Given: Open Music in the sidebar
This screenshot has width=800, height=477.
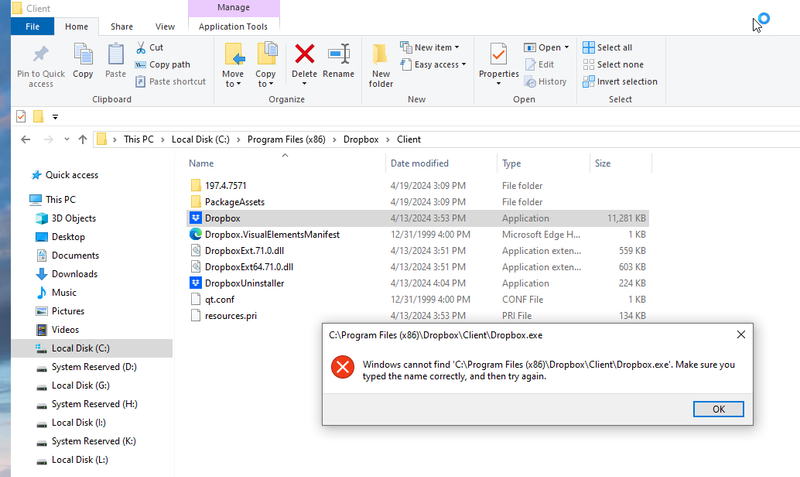Looking at the screenshot, I should pos(64,292).
